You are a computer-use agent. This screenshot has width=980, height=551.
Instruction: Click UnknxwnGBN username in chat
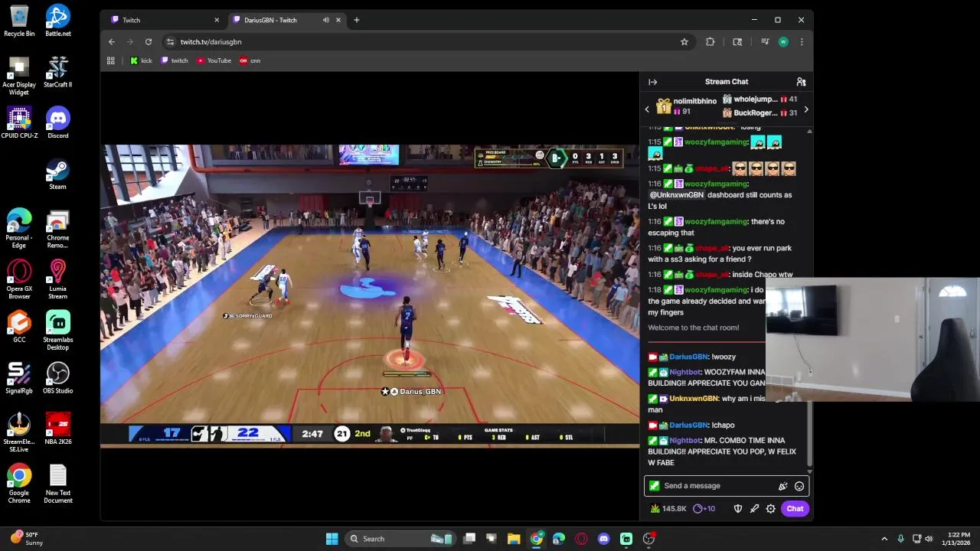point(694,399)
